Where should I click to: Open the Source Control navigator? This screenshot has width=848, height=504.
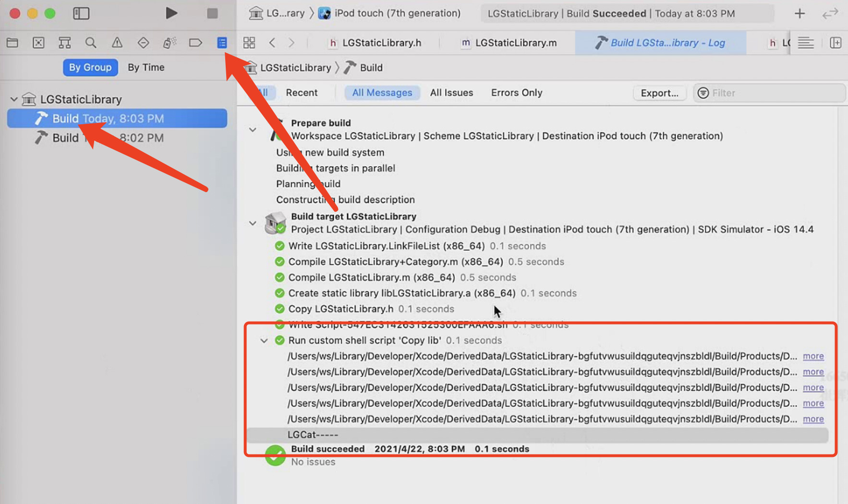(x=38, y=43)
